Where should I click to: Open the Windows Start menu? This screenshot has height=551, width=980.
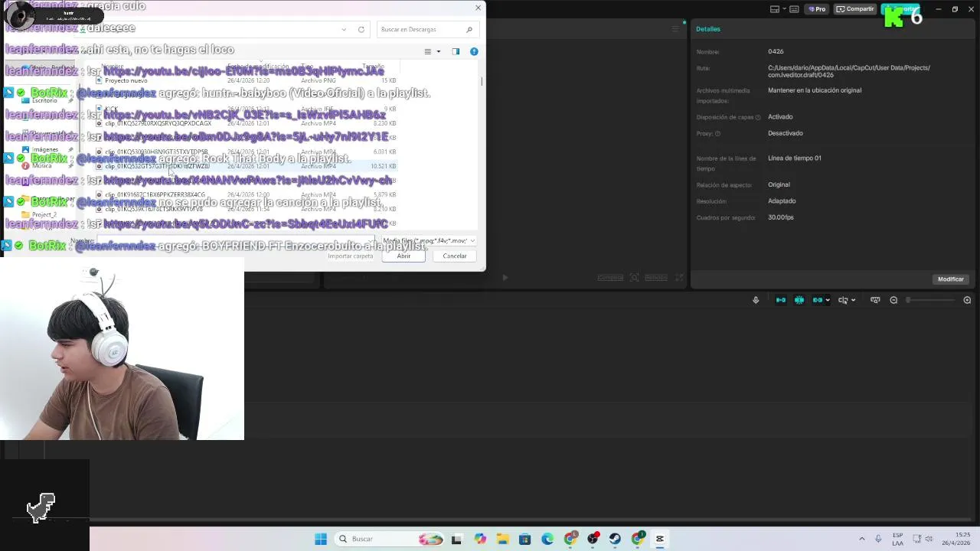pos(321,539)
